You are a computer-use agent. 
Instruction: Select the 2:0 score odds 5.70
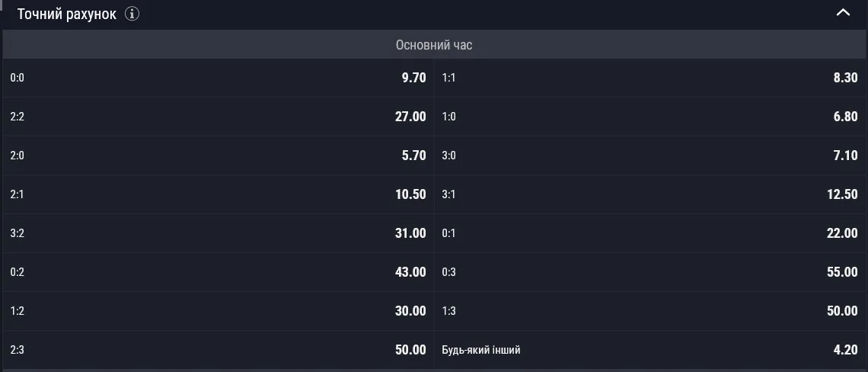pos(218,156)
